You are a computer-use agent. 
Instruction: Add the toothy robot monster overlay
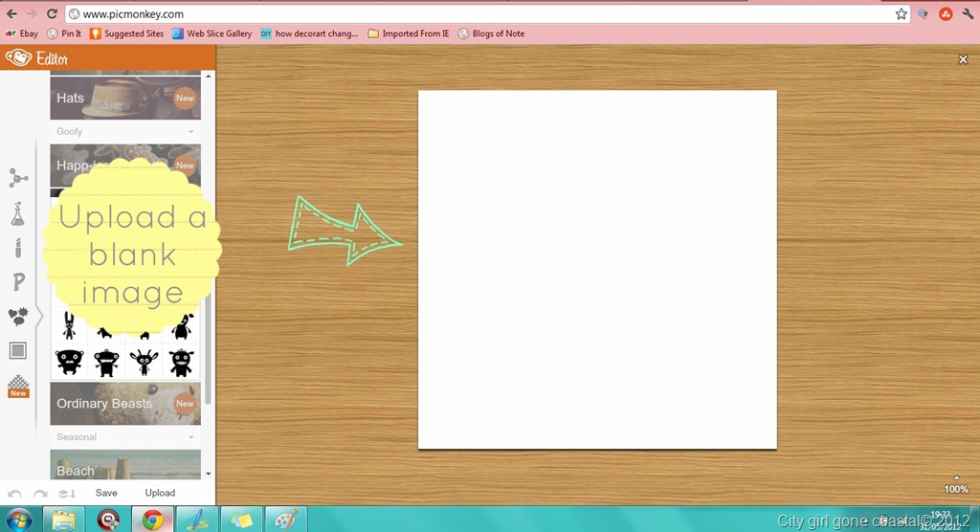pos(106,363)
